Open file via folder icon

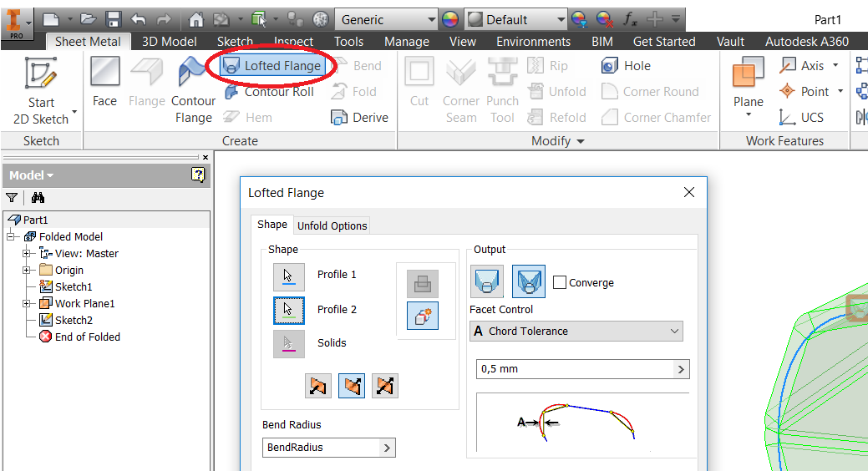(88, 19)
